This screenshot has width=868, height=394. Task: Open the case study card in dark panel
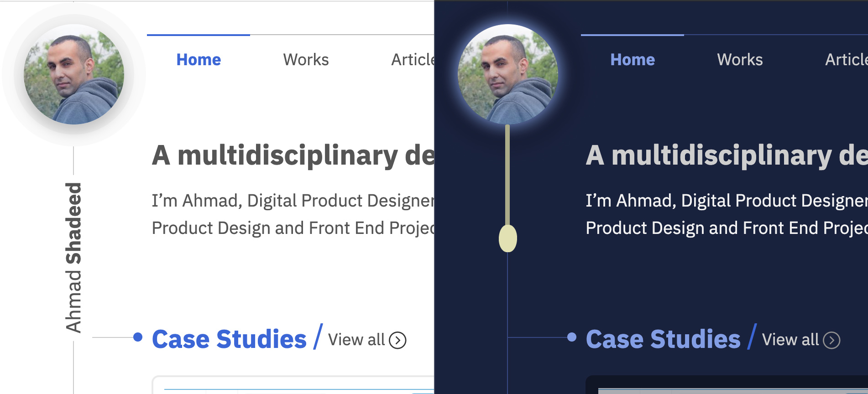[727, 385]
